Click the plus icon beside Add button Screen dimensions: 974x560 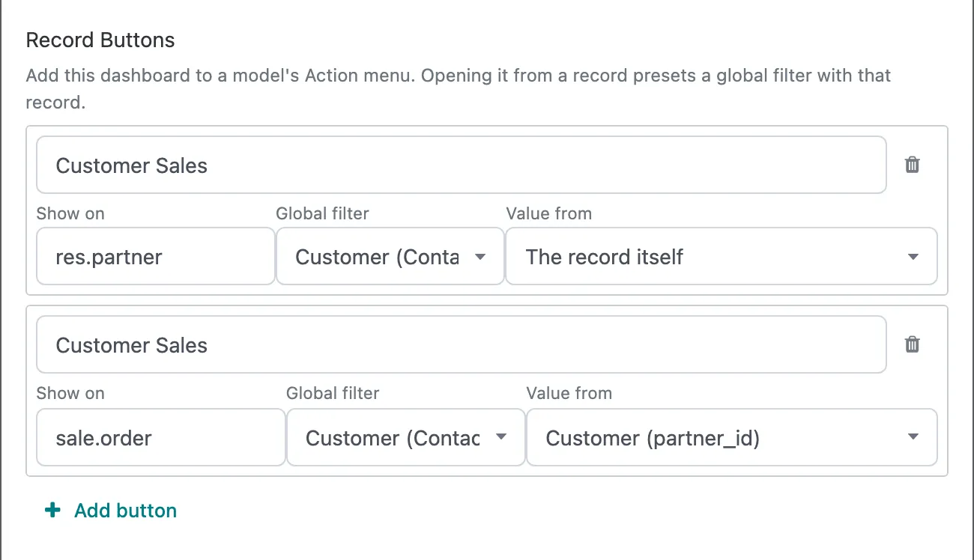(52, 511)
